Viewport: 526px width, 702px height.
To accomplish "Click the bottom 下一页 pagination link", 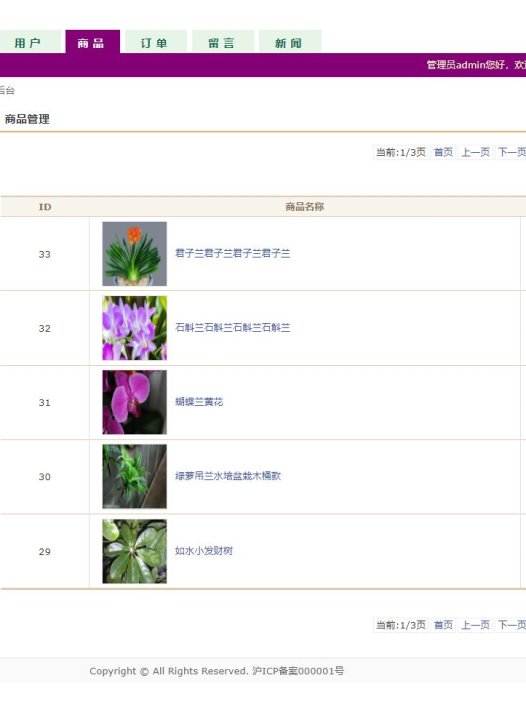I will point(511,625).
